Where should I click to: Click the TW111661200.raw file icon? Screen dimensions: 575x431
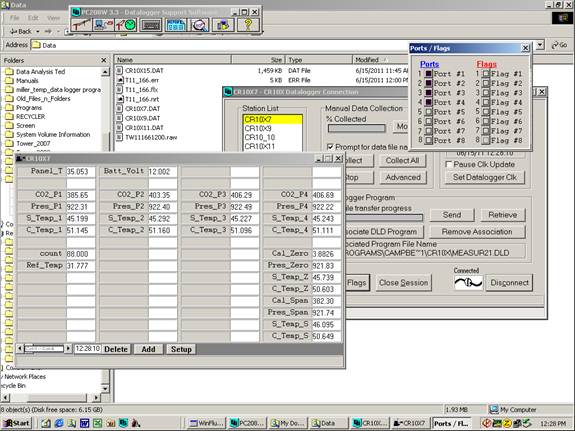119,137
